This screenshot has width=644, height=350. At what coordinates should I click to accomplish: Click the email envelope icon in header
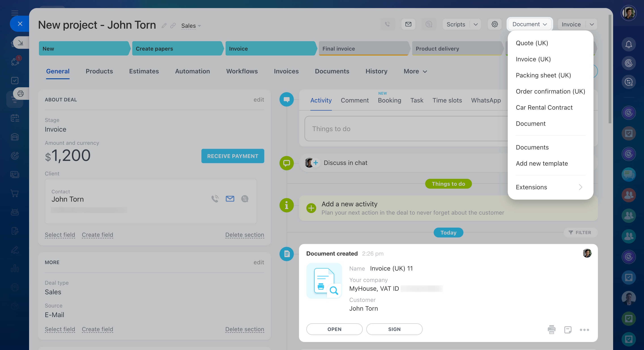408,24
